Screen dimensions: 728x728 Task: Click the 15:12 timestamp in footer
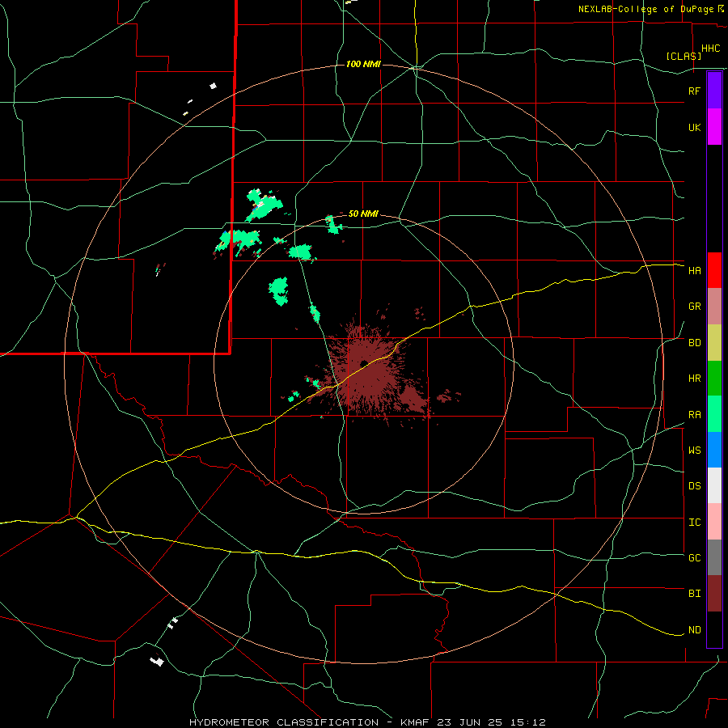(530, 722)
